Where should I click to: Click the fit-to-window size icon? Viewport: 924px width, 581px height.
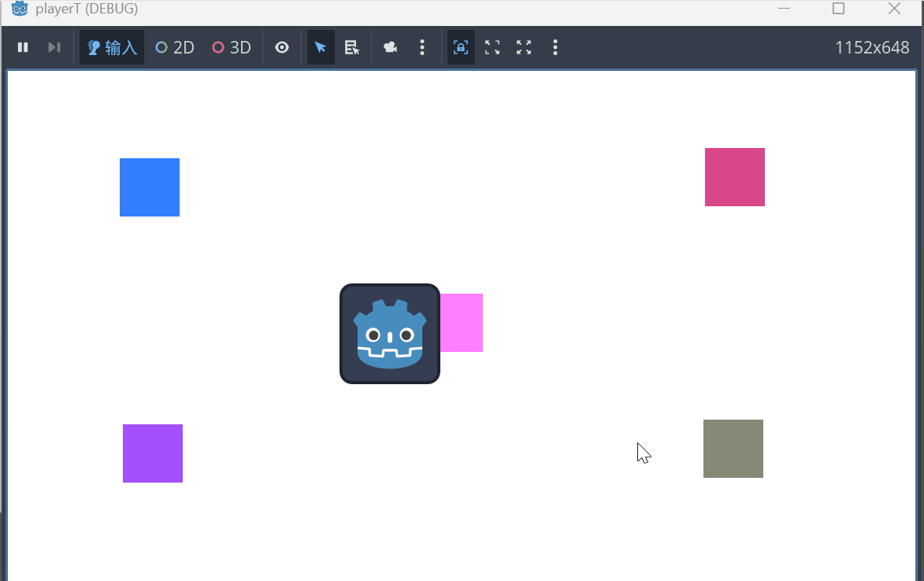point(492,47)
